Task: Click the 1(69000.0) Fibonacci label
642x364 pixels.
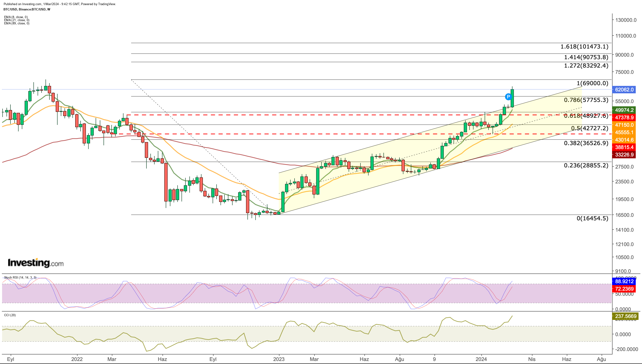Action: [x=592, y=83]
